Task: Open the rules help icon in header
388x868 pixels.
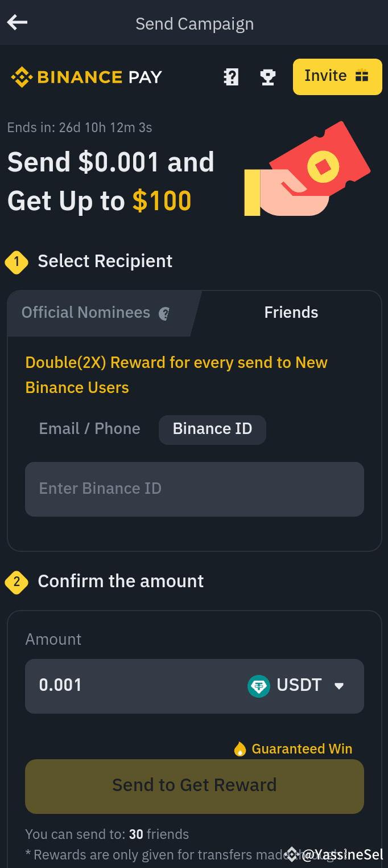Action: 231,77
